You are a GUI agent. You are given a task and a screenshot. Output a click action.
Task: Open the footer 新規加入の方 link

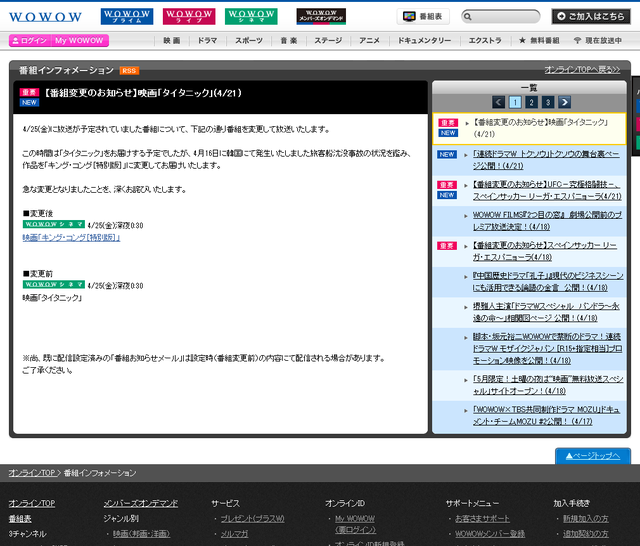586,519
